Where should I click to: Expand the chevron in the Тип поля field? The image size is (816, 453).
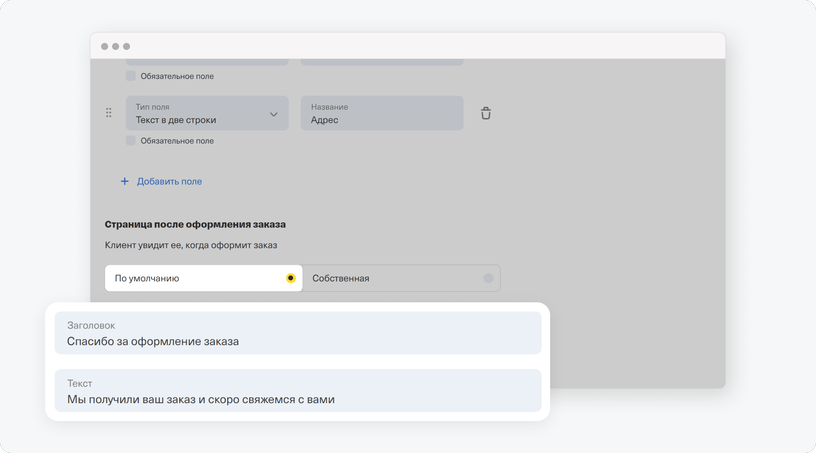click(x=273, y=114)
